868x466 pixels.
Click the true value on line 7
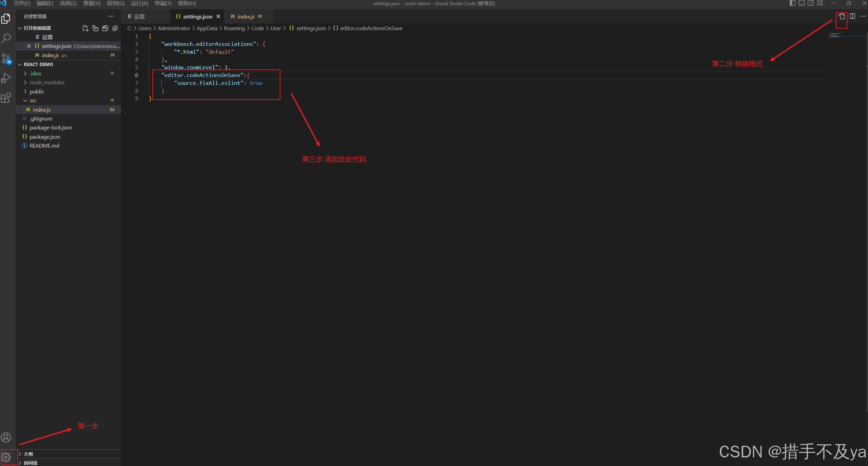point(256,83)
